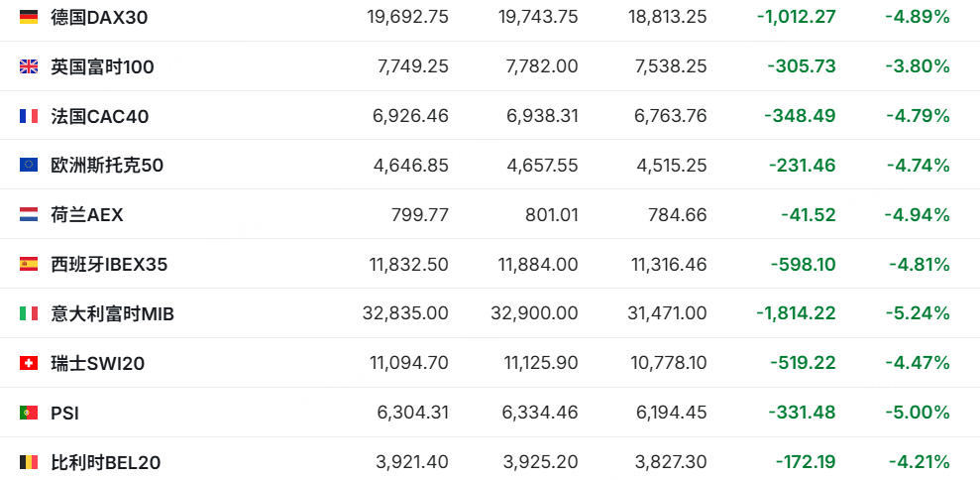Click the German flag icon
Viewport: 980px width, 480px height.
point(29,17)
